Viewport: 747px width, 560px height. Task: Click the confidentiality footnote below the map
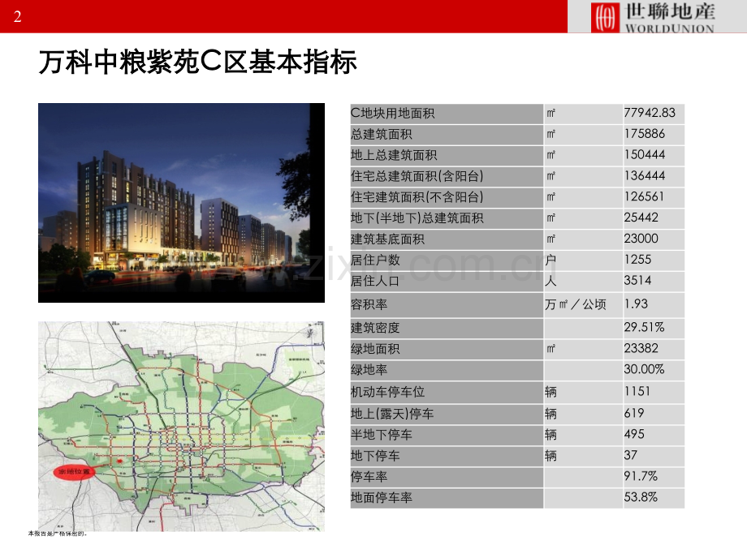[x=57, y=534]
